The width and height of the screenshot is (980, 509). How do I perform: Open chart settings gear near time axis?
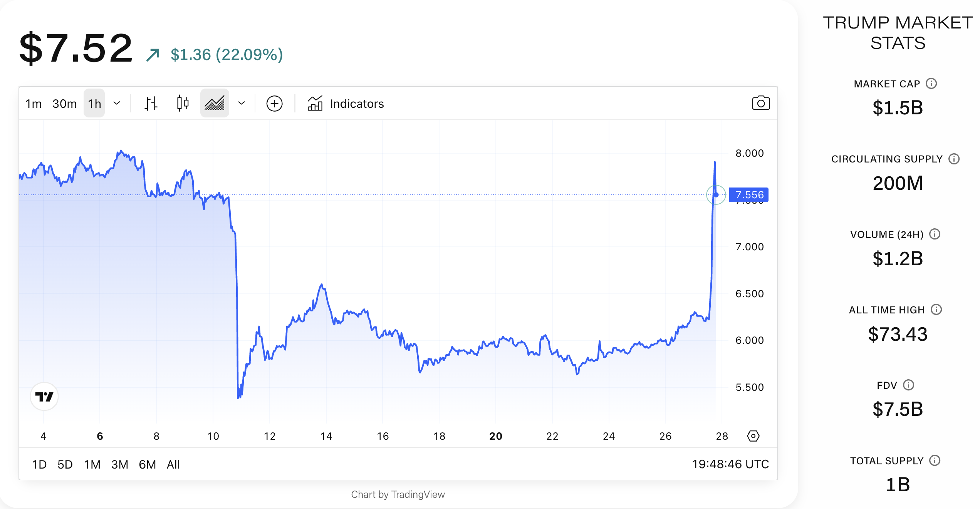[753, 436]
